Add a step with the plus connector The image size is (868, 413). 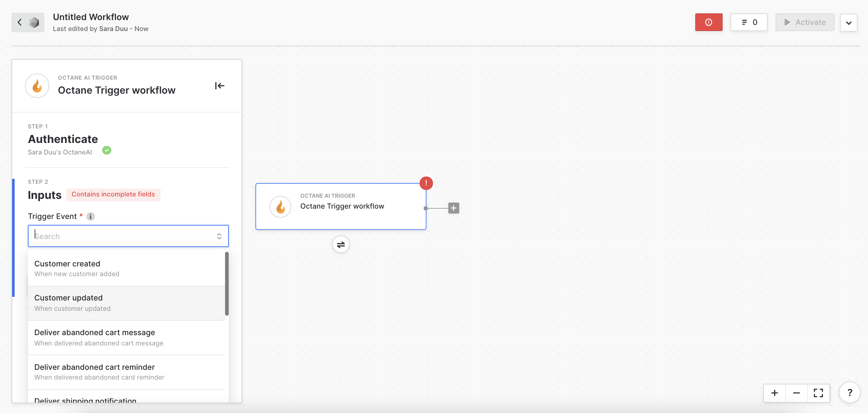click(453, 208)
